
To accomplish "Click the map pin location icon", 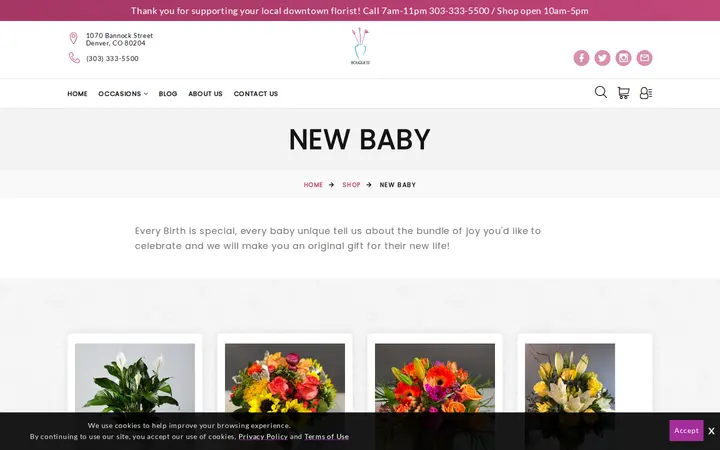I will (x=73, y=38).
